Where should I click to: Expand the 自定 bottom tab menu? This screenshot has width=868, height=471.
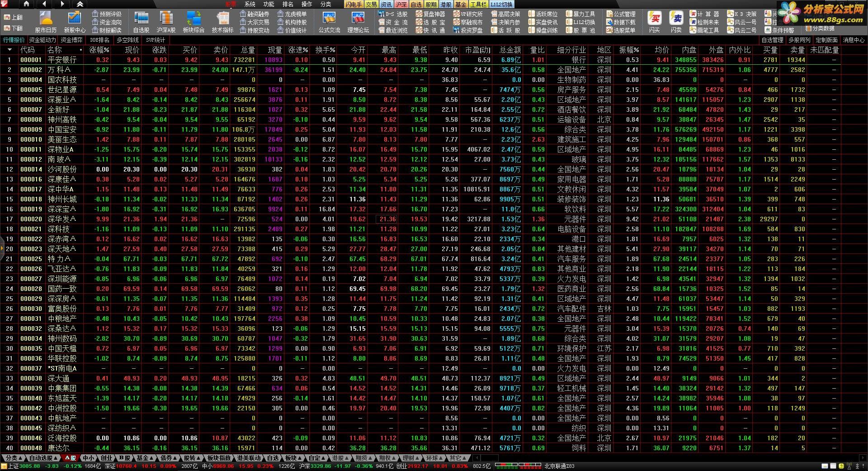point(317,458)
